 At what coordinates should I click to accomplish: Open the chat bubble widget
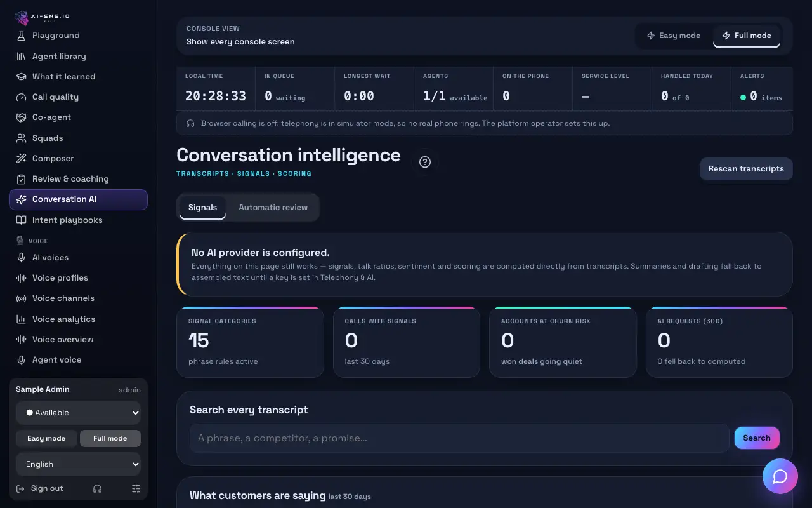pos(780,476)
